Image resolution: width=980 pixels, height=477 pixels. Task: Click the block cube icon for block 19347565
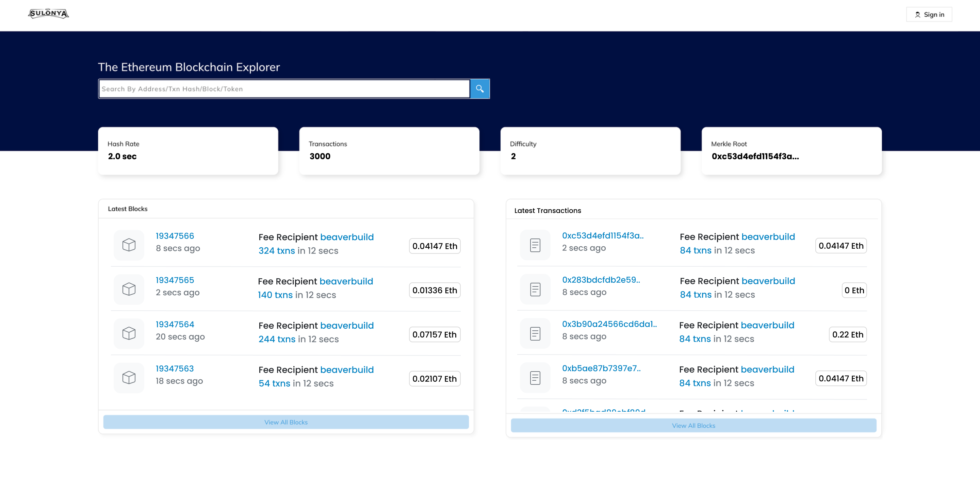pos(129,289)
